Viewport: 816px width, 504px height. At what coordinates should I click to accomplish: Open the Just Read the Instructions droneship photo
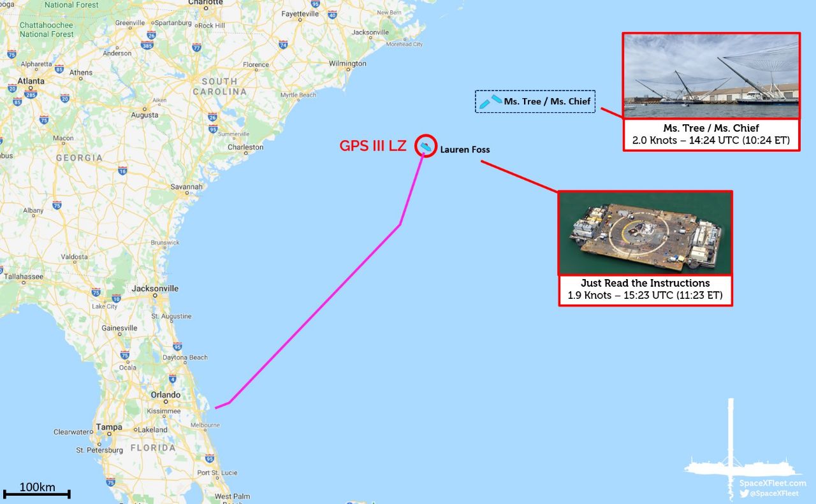[x=645, y=233]
